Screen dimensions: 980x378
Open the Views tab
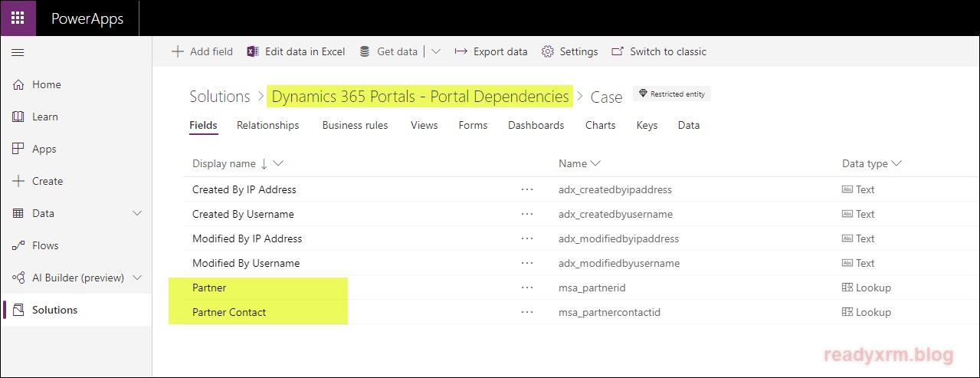[424, 125]
